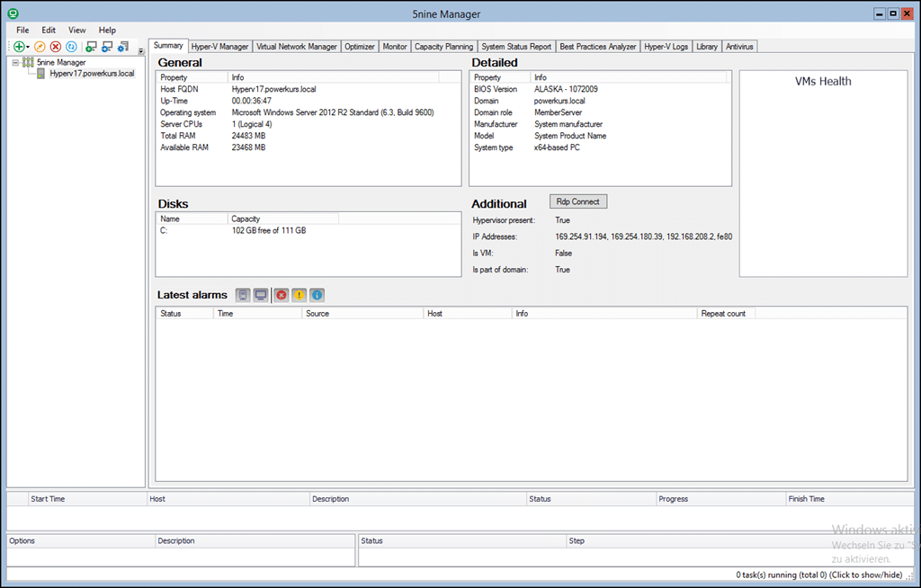Click the orange edit pencil toolbar icon
921x588 pixels.
40,47
